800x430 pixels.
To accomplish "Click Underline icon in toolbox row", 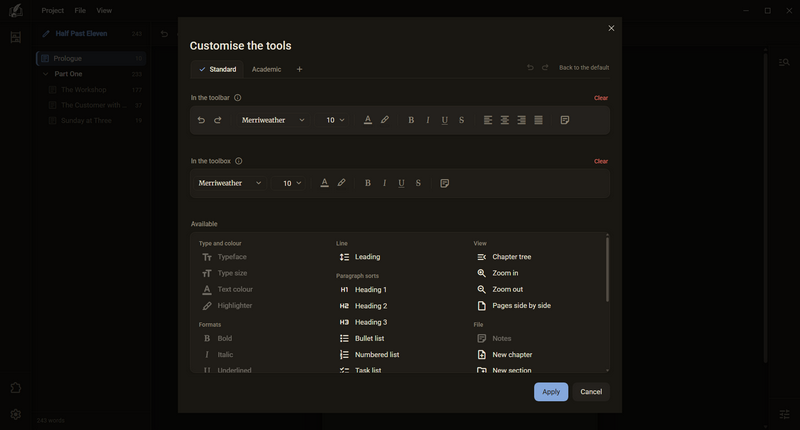I will 401,183.
